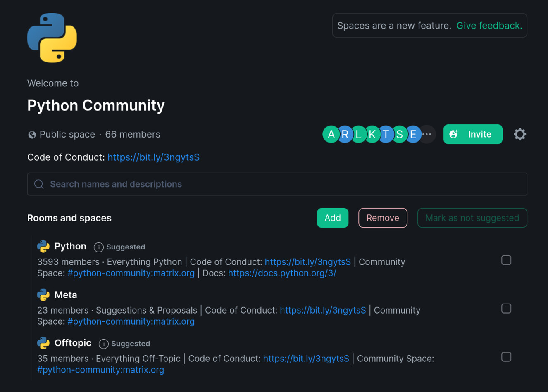
Task: Click the 'E' member avatar
Action: (x=413, y=134)
